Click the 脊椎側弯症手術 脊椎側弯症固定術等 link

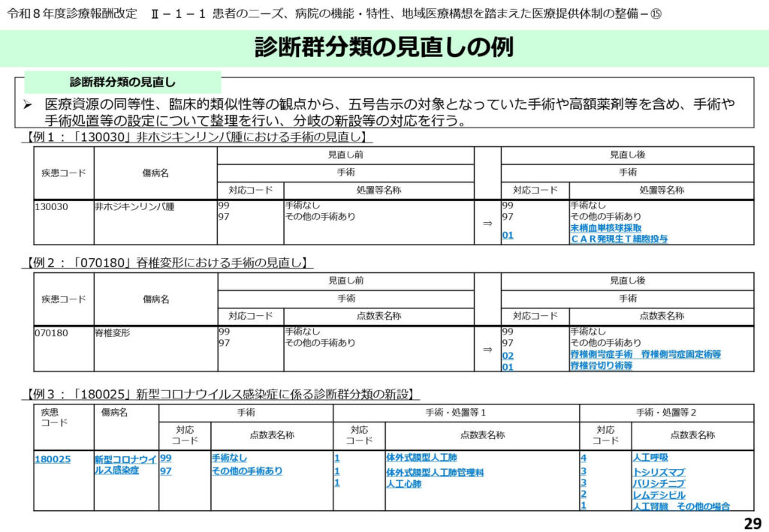click(645, 354)
